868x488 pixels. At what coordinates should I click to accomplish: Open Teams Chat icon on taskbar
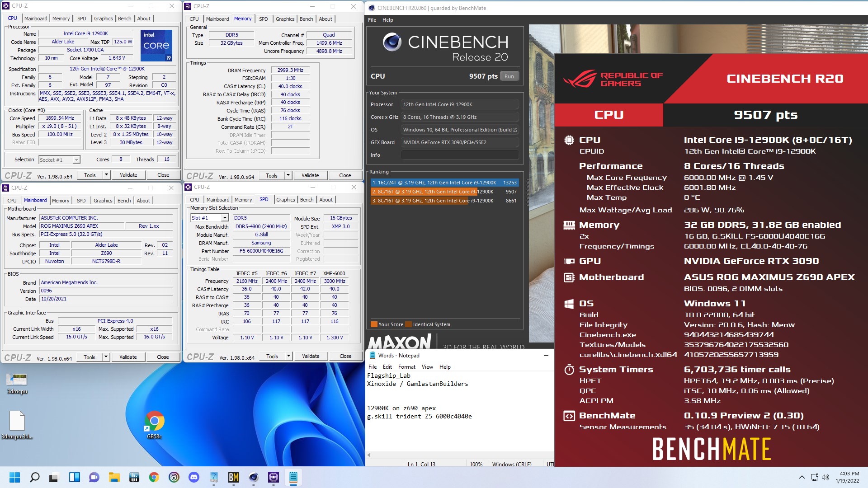pyautogui.click(x=94, y=477)
